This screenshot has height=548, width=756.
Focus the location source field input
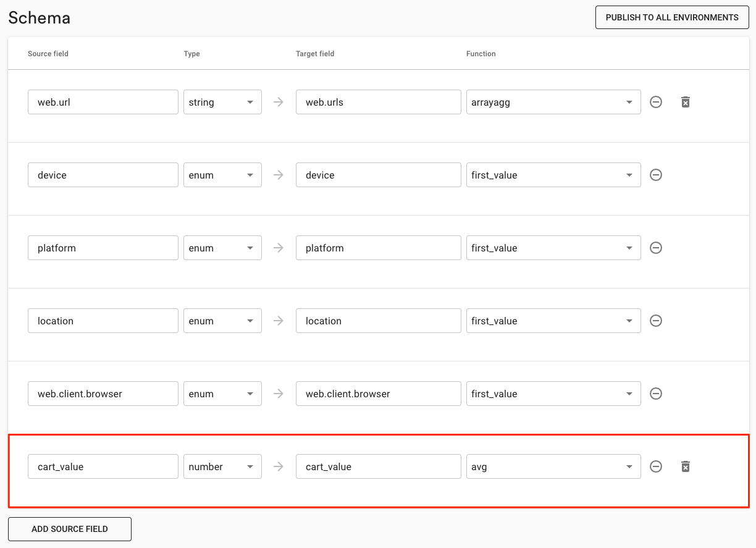pos(103,321)
